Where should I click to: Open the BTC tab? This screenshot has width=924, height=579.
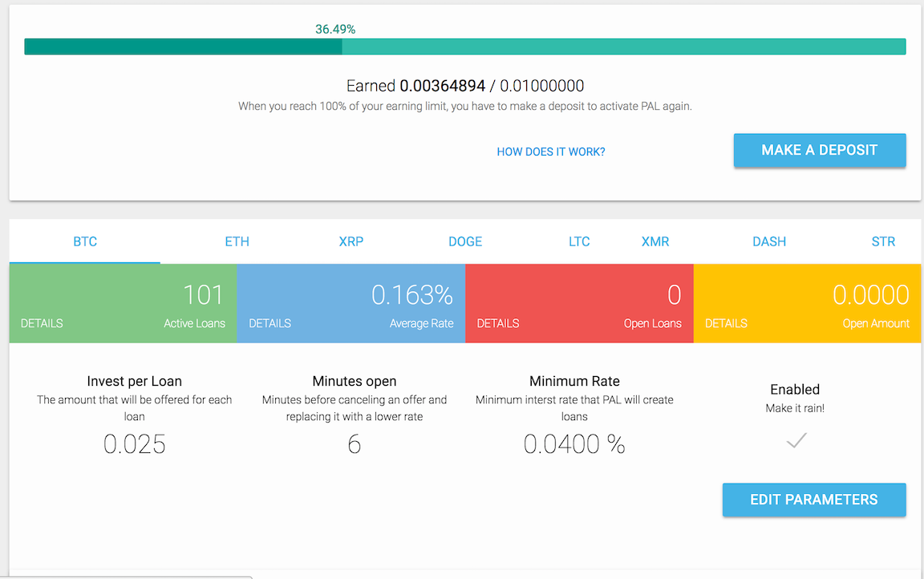85,241
